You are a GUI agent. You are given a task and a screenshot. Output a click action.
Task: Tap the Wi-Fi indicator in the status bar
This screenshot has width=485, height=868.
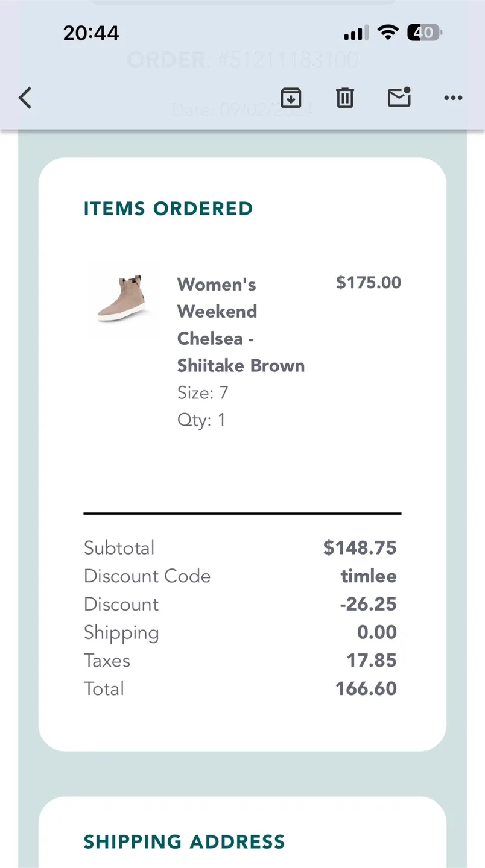388,33
